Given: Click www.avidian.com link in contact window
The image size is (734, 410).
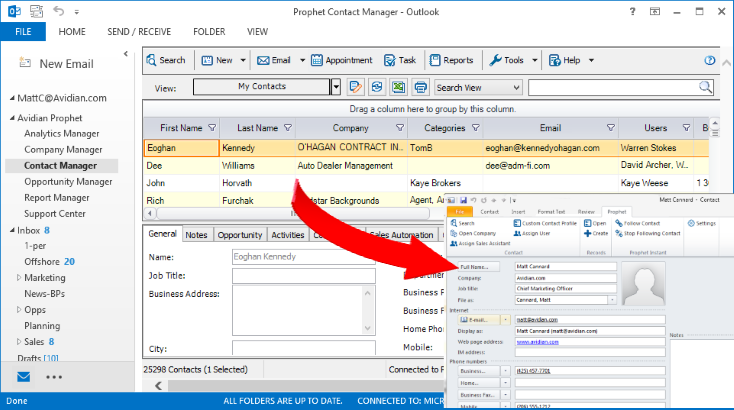Looking at the screenshot, I should point(537,342).
